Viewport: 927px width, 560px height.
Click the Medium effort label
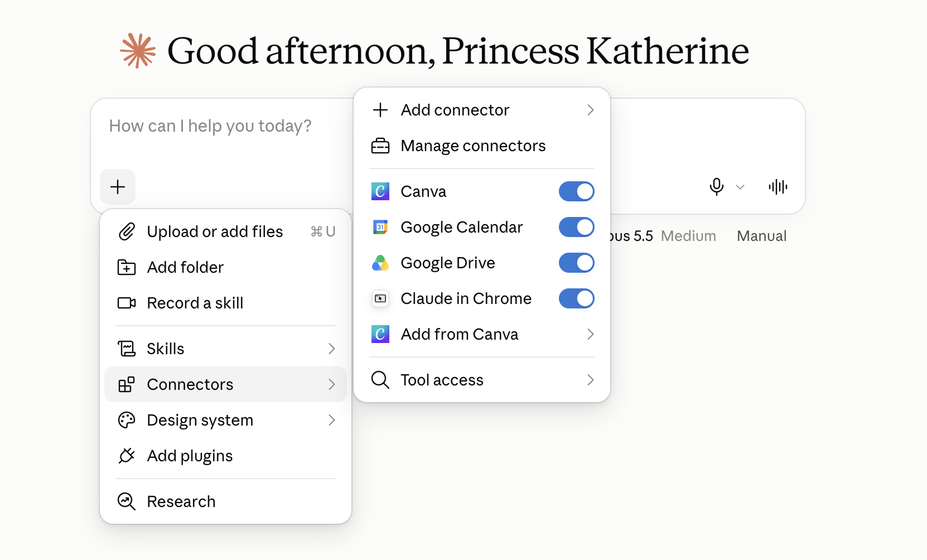(x=688, y=236)
